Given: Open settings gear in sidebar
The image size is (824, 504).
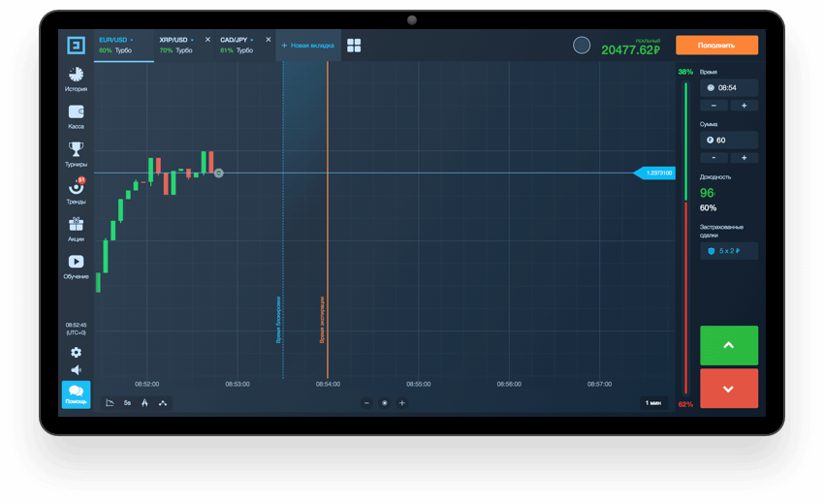Looking at the screenshot, I should [76, 353].
